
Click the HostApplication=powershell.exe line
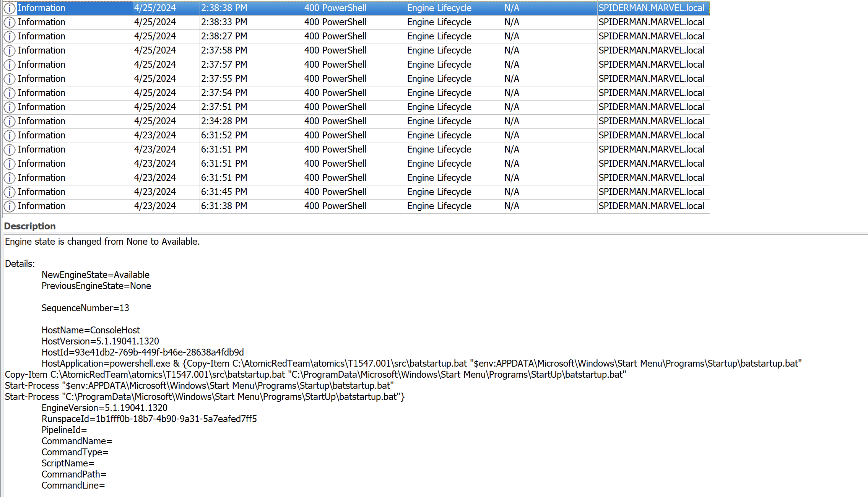(421, 364)
